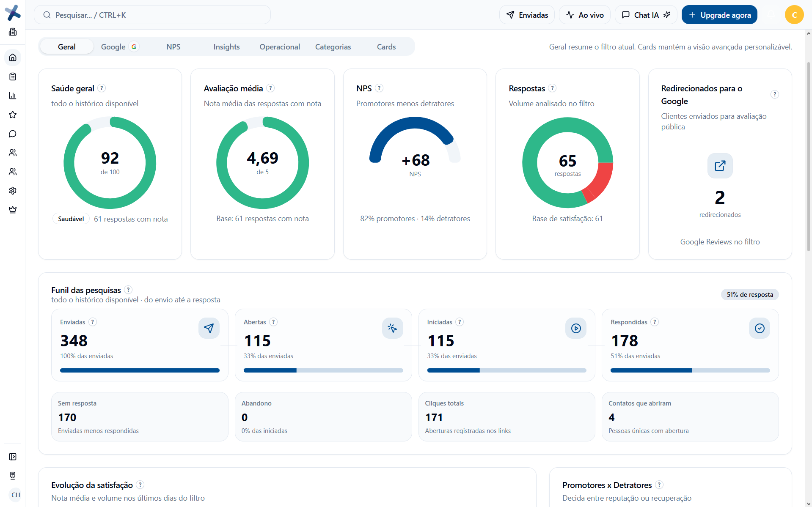This screenshot has width=812, height=507.
Task: Open the chat bubble sidebar icon
Action: (x=13, y=134)
